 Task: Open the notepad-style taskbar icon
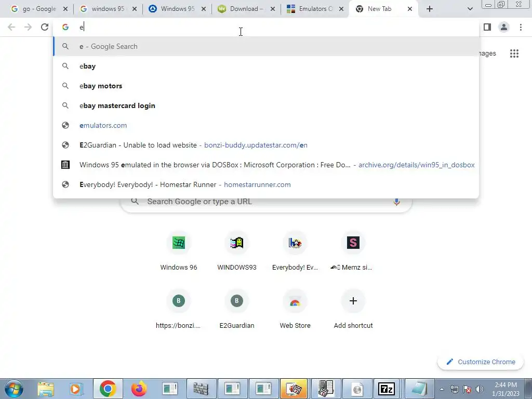tap(419, 389)
